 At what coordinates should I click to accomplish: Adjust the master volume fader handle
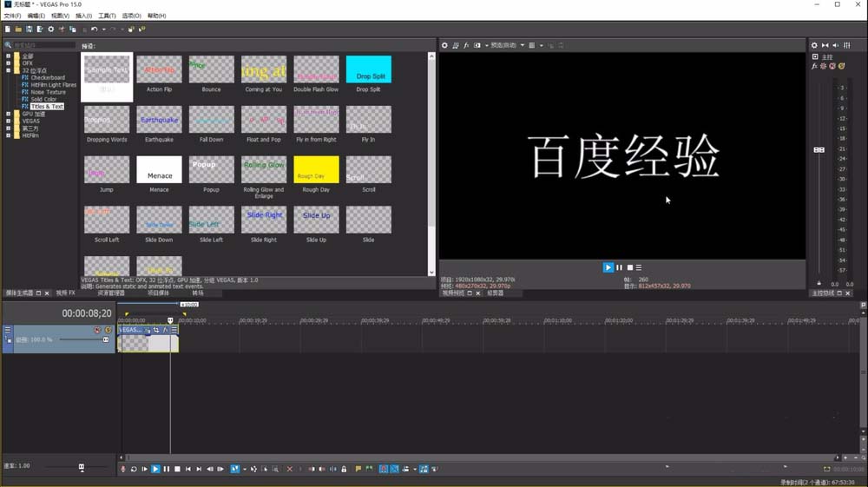(x=819, y=150)
